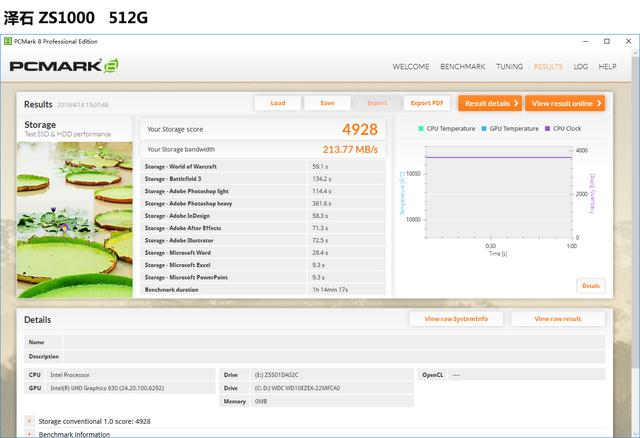Click the Export PDF button

click(427, 103)
